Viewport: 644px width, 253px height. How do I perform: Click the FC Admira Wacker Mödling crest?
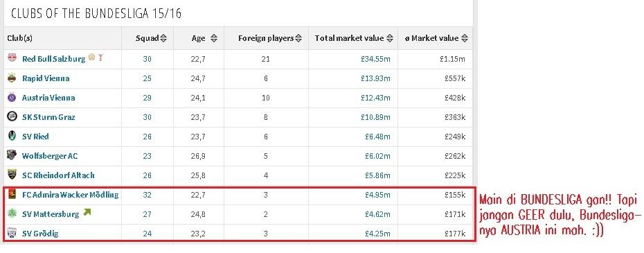click(x=12, y=195)
